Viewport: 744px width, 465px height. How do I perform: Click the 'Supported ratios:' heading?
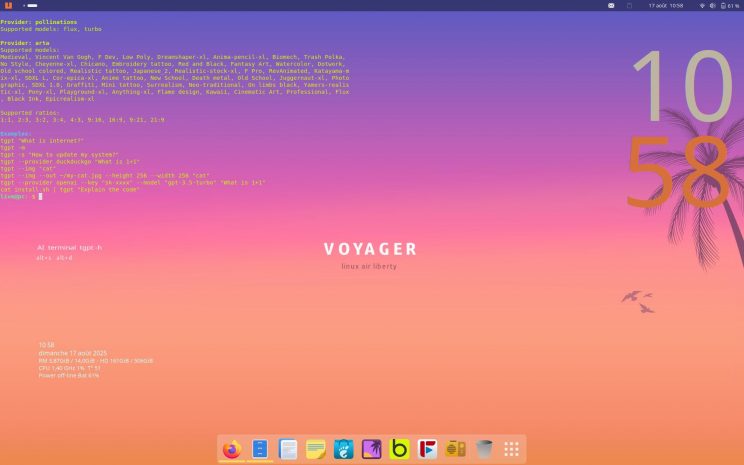click(x=30, y=113)
